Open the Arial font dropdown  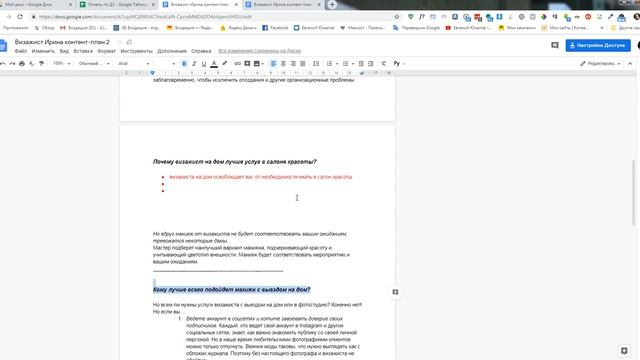(x=133, y=64)
